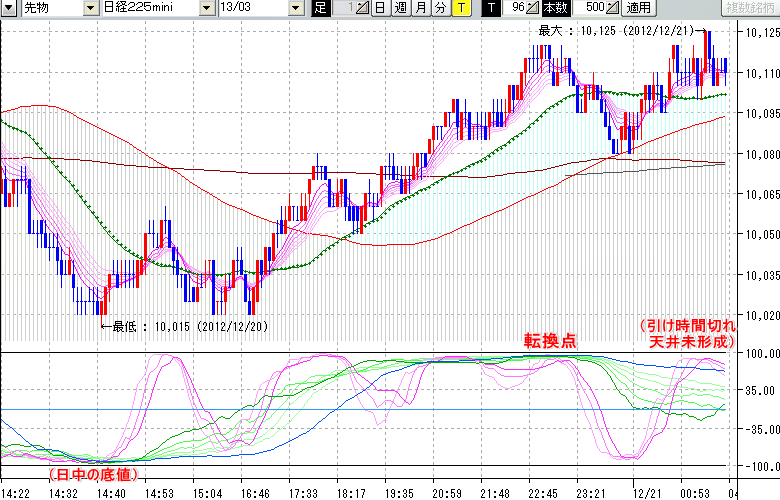
Task: Click the T value field showing 96
Action: [516, 8]
